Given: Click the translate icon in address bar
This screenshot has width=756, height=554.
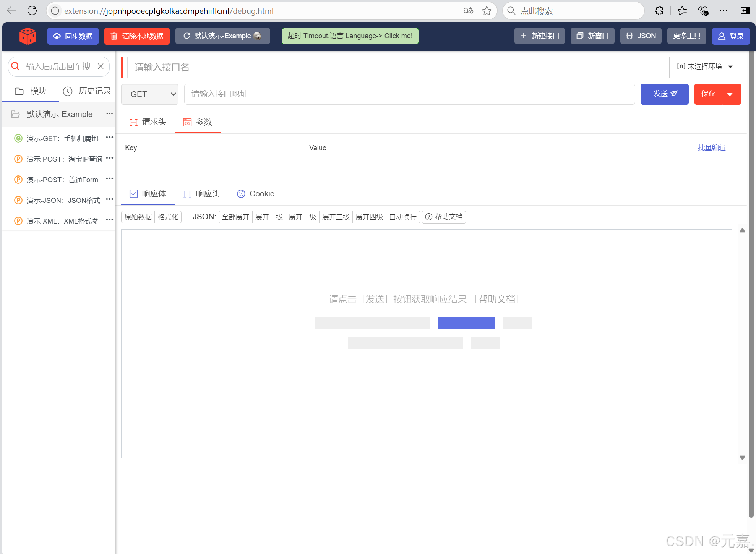Looking at the screenshot, I should (x=468, y=11).
